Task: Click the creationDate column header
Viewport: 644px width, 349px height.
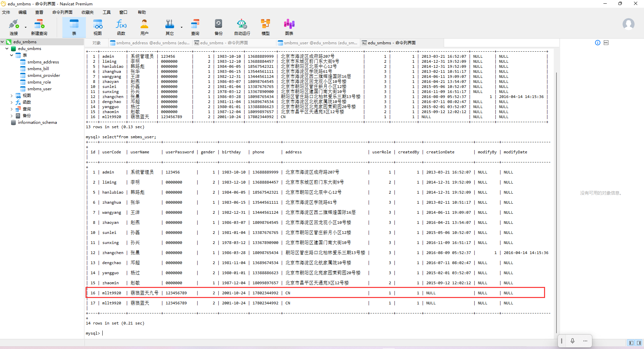Action: tap(440, 152)
